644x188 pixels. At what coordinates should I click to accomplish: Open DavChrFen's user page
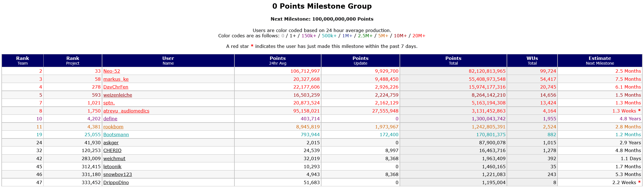116,87
